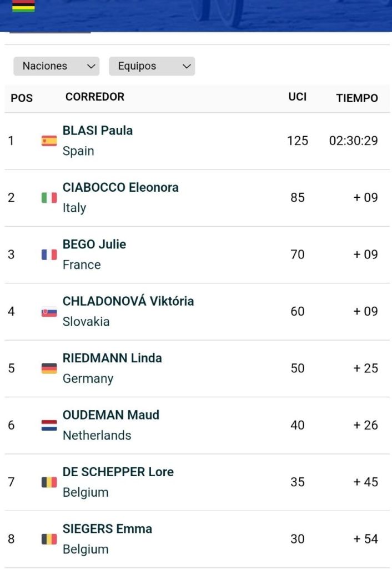Click the France flag icon
The height and width of the screenshot is (569, 392).
pos(49,254)
